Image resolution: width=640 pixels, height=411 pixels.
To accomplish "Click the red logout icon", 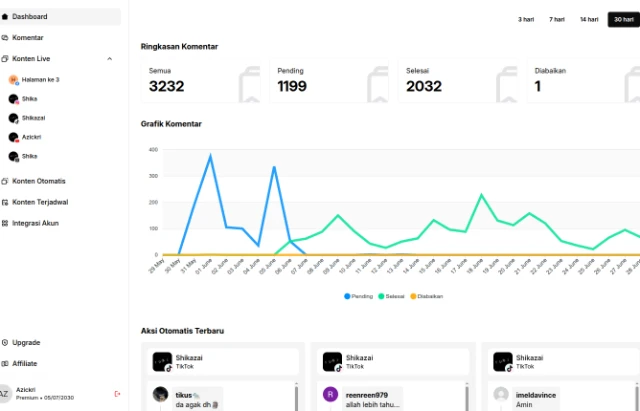I will click(x=118, y=393).
